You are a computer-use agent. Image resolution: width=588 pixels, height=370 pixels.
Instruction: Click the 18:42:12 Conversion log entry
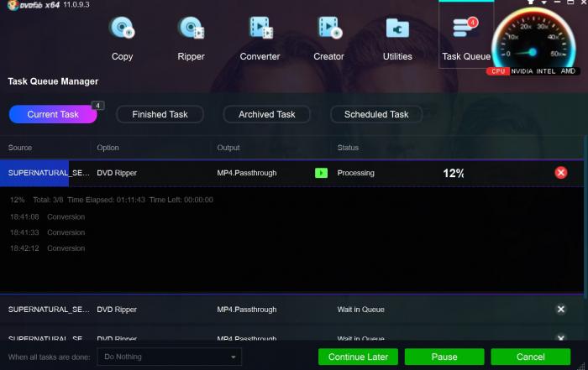click(47, 248)
